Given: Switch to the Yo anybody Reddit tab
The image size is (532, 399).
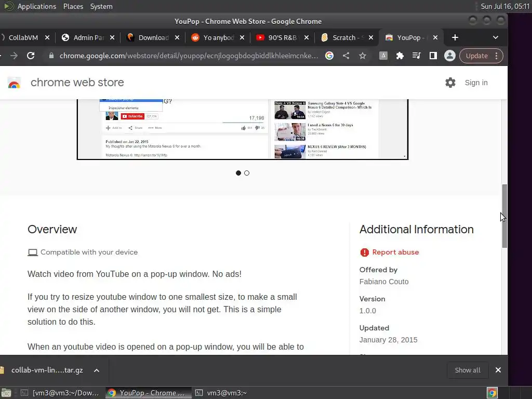Looking at the screenshot, I should [218, 37].
